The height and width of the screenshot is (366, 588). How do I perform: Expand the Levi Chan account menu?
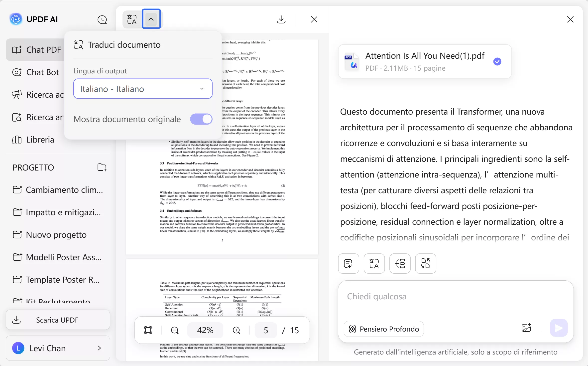[58, 348]
